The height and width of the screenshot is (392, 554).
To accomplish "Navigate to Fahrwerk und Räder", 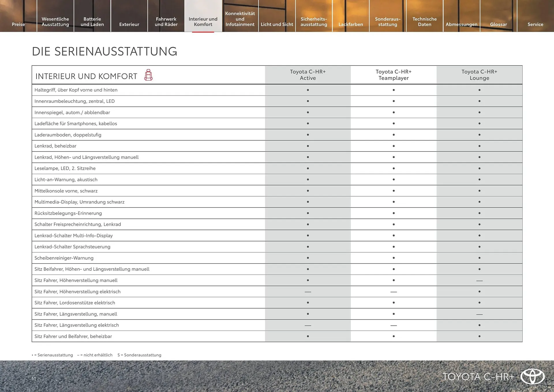I will click(166, 21).
